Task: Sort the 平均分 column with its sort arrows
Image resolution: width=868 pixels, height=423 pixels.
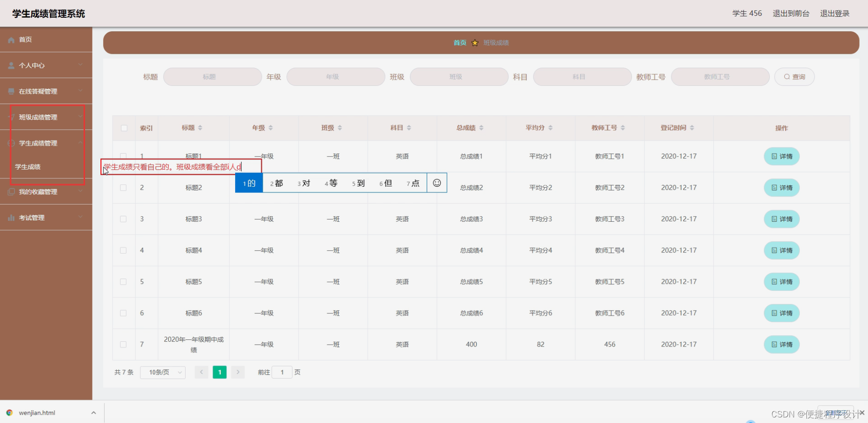Action: coord(551,128)
